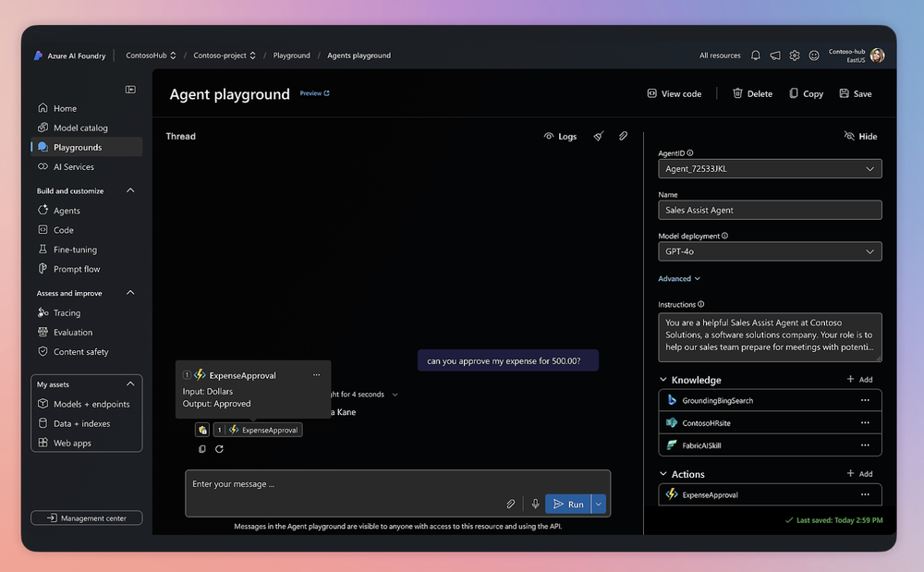Click the megaphone announcements icon
The width and height of the screenshot is (924, 572).
point(775,55)
